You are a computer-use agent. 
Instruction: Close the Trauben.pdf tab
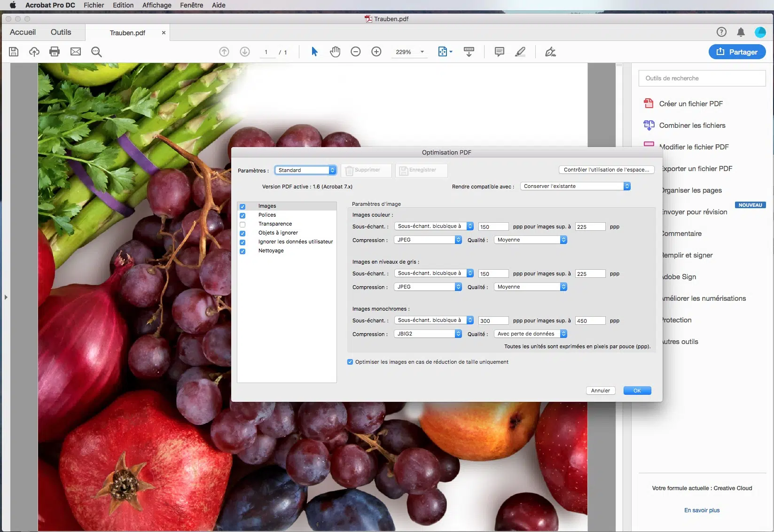[164, 32]
